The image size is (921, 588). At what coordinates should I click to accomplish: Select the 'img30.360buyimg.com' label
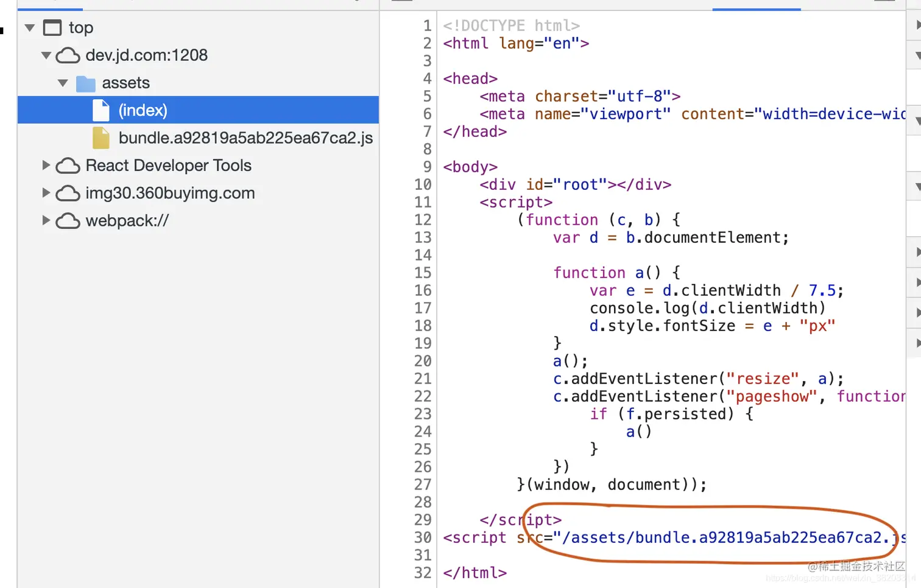[170, 193]
